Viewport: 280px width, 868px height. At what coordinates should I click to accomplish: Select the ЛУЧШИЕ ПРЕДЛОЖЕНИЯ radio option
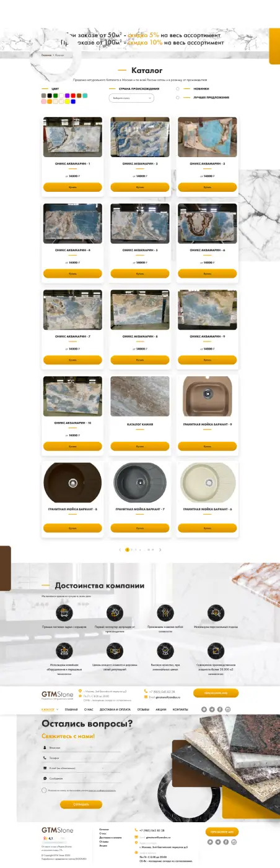click(178, 98)
